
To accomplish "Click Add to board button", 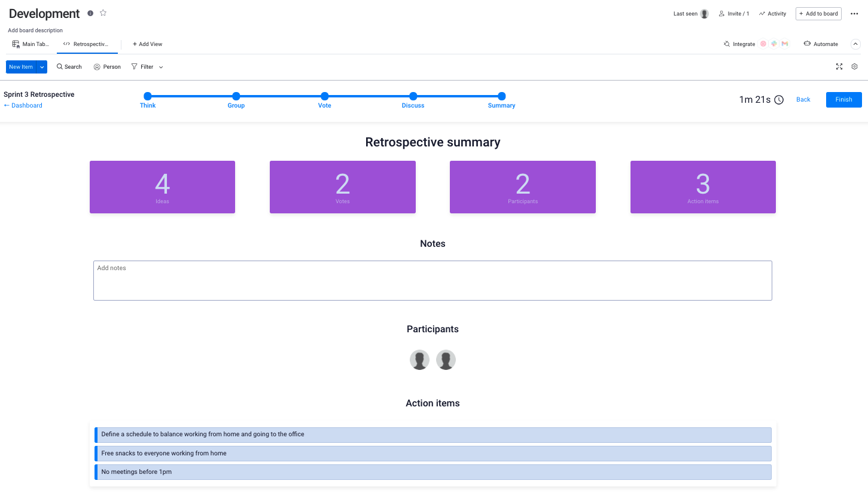I will click(818, 14).
